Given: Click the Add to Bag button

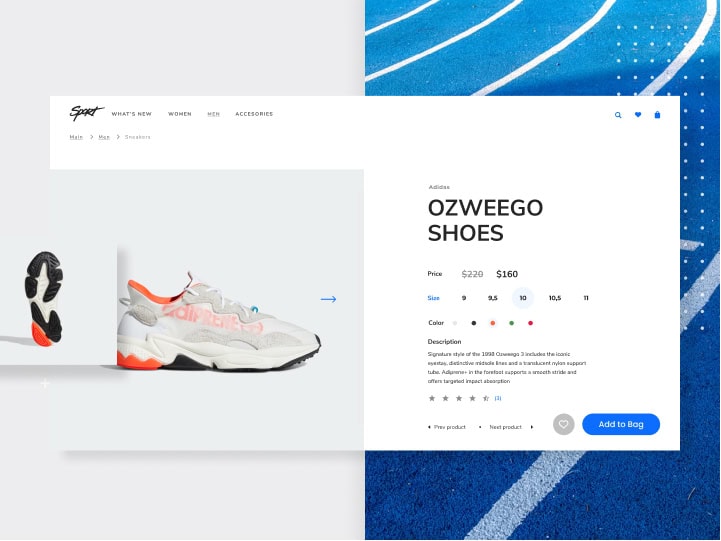Looking at the screenshot, I should (621, 424).
